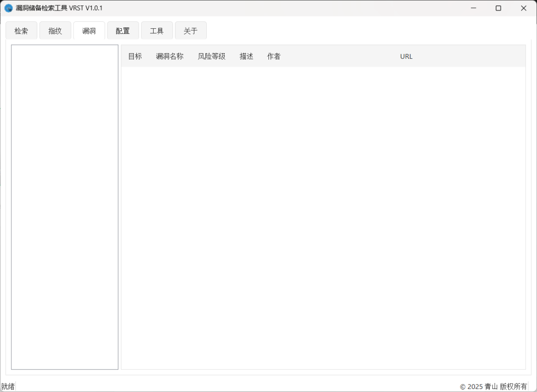Click the © 2025 青山 版权所有 text
Image resolution: width=537 pixels, height=392 pixels.
tap(494, 387)
